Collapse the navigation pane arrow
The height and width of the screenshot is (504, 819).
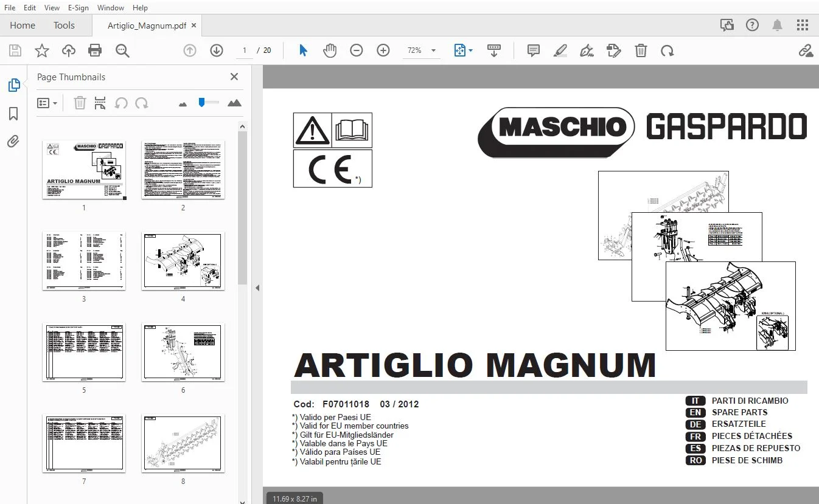(x=257, y=288)
